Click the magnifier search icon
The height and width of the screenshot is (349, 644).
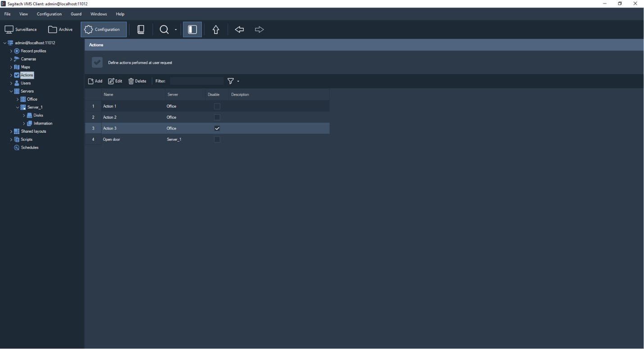pyautogui.click(x=164, y=30)
